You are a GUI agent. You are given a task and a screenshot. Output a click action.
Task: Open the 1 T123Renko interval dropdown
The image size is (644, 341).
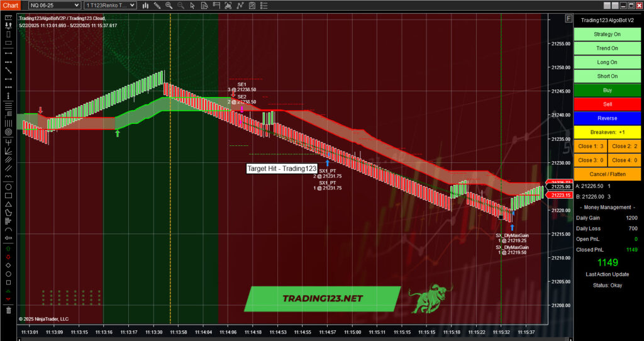pyautogui.click(x=110, y=5)
